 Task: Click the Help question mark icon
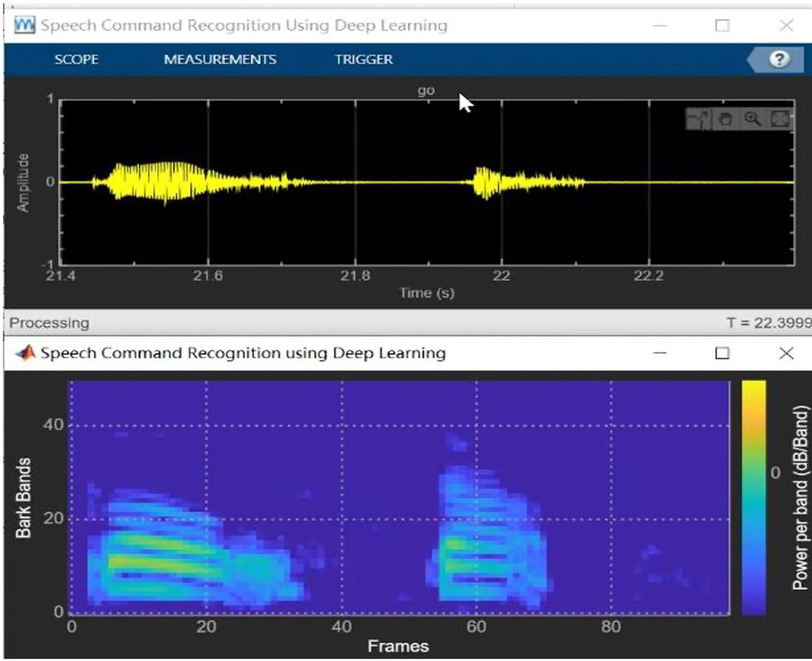point(781,58)
